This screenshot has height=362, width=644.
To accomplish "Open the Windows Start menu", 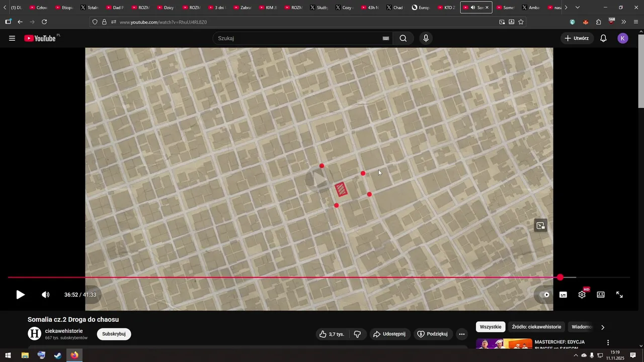I will [x=8, y=355].
